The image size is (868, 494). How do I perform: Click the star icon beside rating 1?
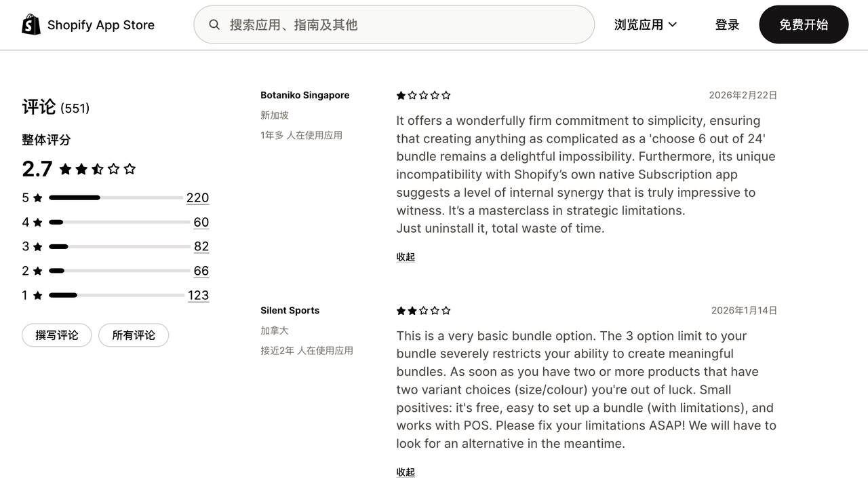coord(38,296)
